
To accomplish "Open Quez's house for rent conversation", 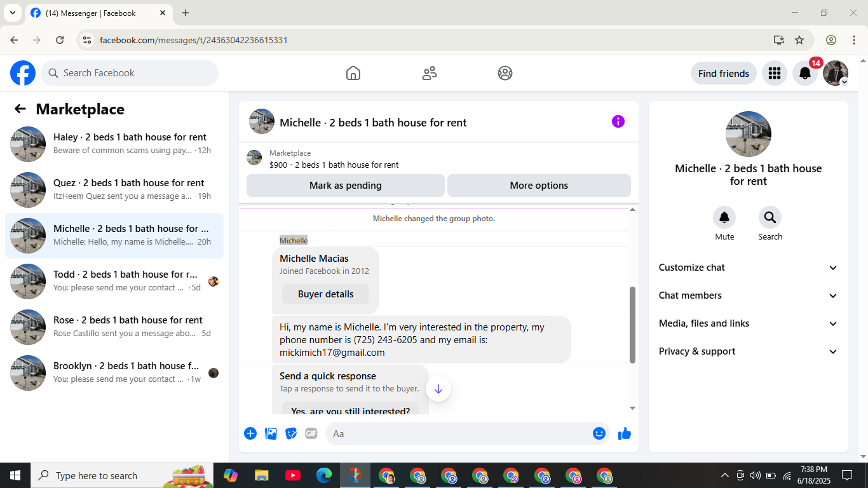I will pyautogui.click(x=114, y=190).
